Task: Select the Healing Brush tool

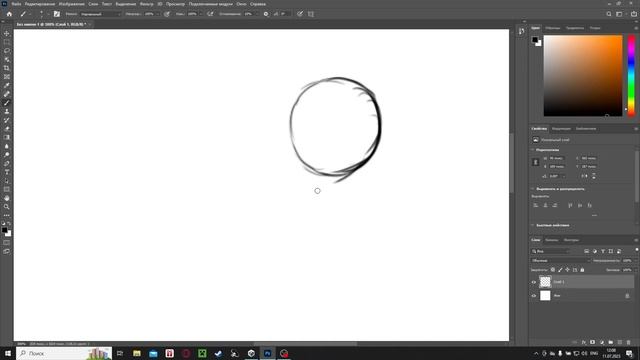Action: 7,94
